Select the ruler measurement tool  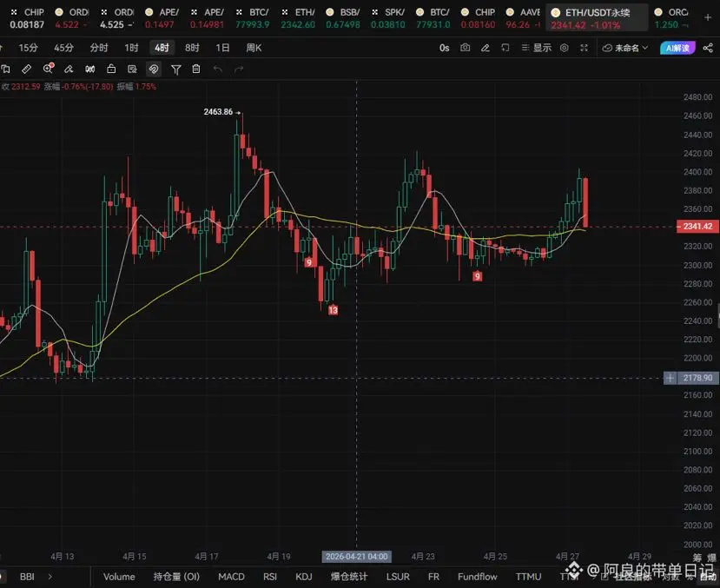click(x=27, y=69)
